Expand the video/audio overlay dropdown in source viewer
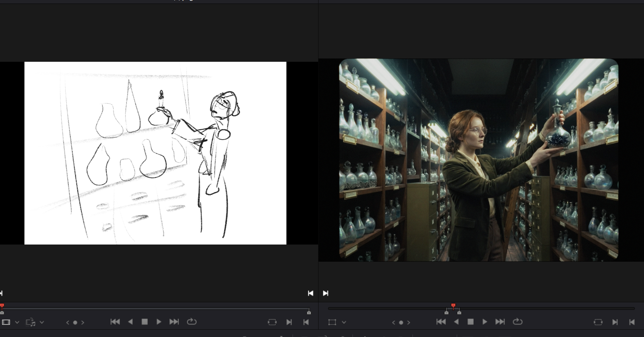This screenshot has height=337, width=644. tap(42, 322)
